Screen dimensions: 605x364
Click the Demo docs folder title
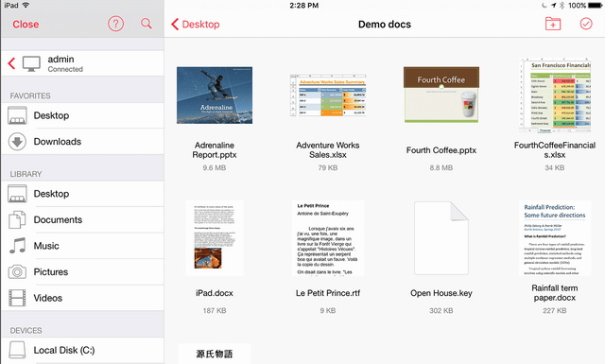(x=385, y=25)
